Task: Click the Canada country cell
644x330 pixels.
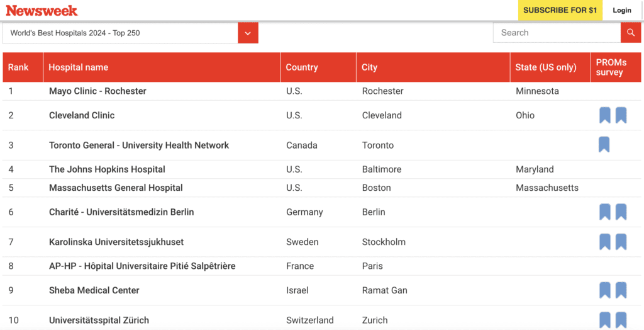Action: [x=302, y=145]
